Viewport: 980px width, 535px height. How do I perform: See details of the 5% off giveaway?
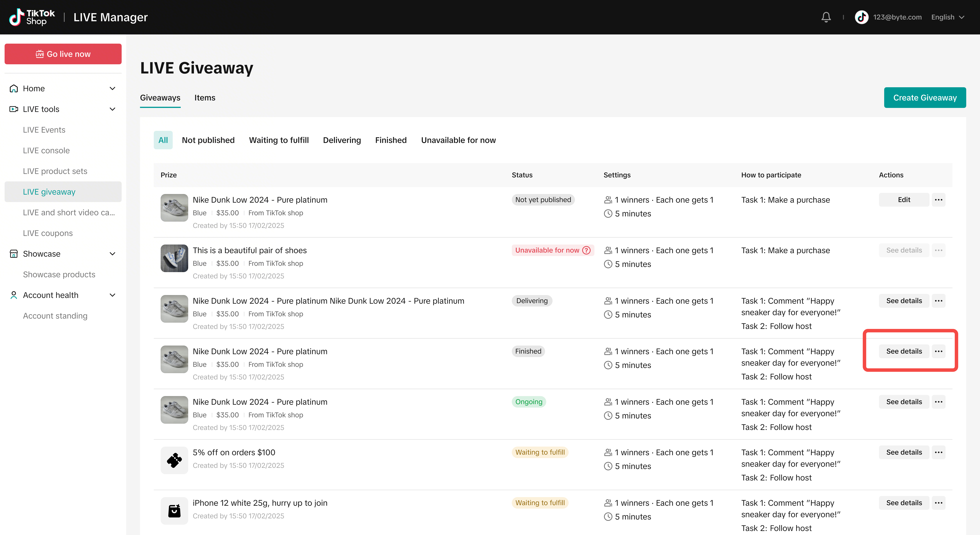tap(904, 452)
